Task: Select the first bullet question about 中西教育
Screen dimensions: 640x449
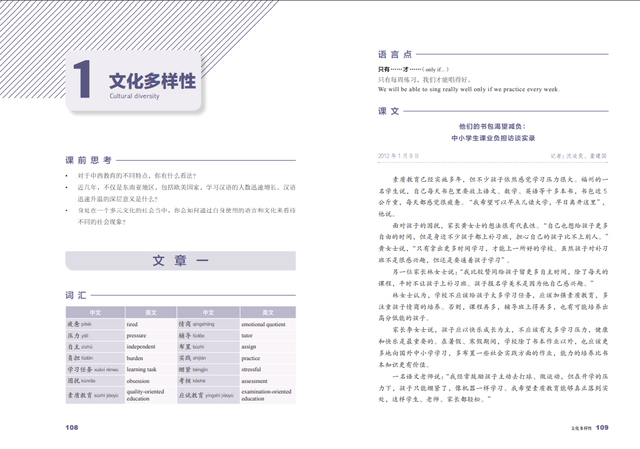Action: (137, 176)
